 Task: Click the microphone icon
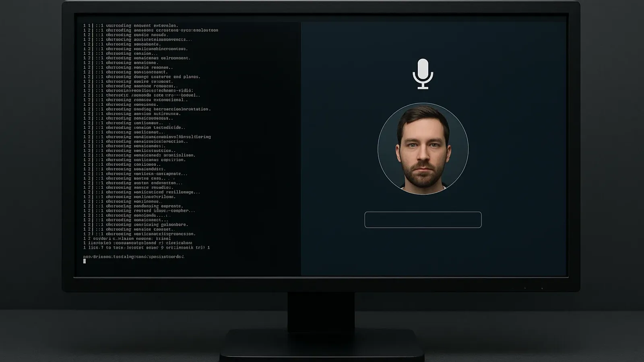tap(423, 74)
